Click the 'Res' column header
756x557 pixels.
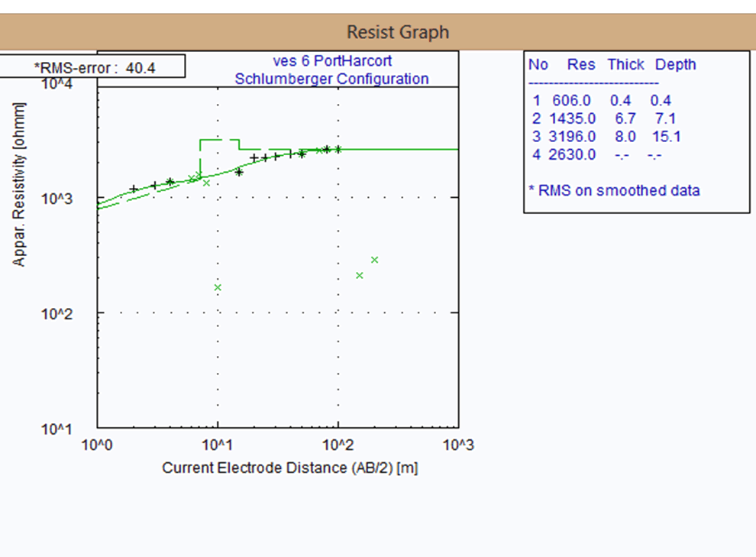pyautogui.click(x=581, y=65)
